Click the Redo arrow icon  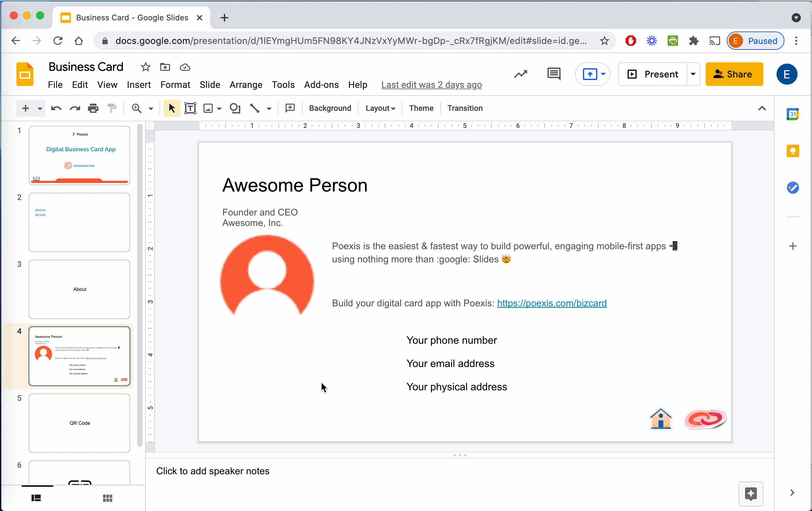click(75, 108)
